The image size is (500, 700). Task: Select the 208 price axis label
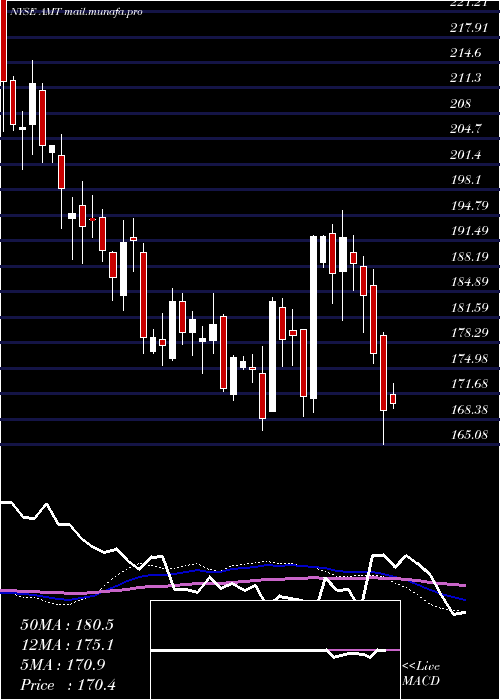[461, 104]
